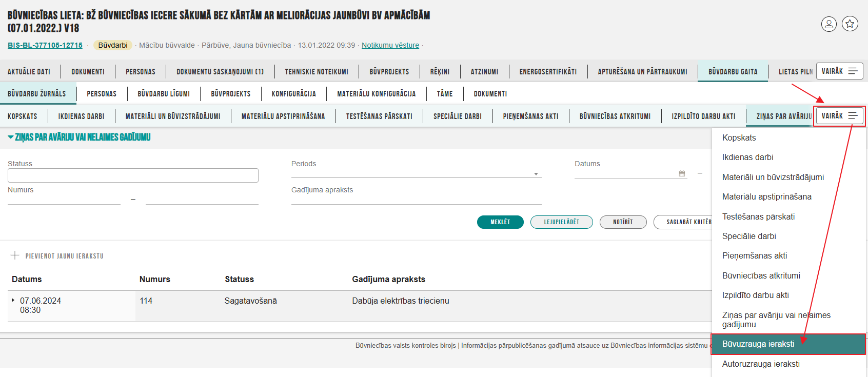Open the Ikdienas darbi journal tab
Image resolution: width=868 pixels, height=377 pixels.
pyautogui.click(x=81, y=116)
